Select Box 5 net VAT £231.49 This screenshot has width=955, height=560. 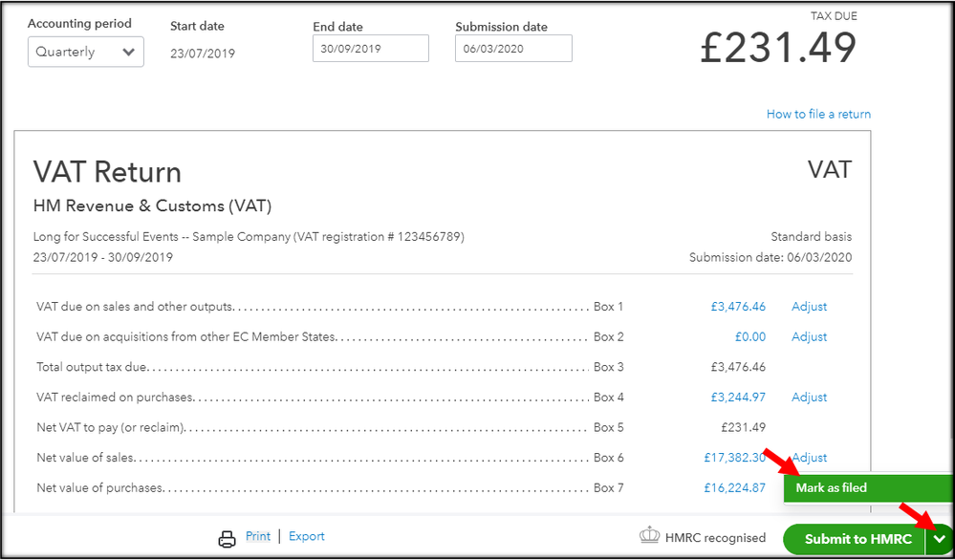tap(743, 427)
